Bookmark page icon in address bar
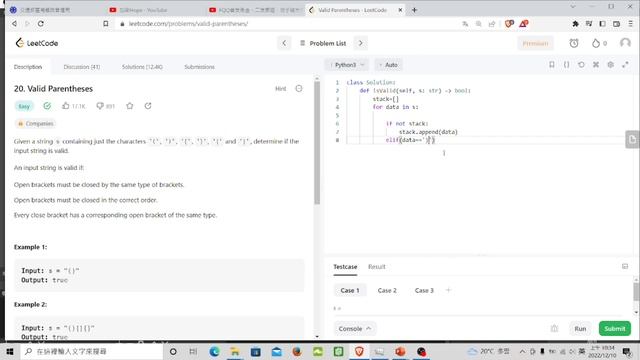The height and width of the screenshot is (360, 640). (x=106, y=24)
